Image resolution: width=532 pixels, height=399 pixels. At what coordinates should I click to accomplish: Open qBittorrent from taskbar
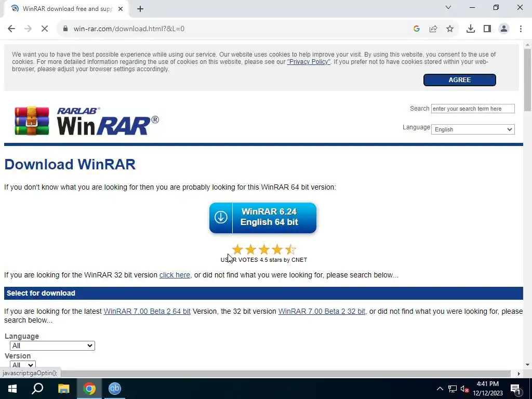[115, 389]
